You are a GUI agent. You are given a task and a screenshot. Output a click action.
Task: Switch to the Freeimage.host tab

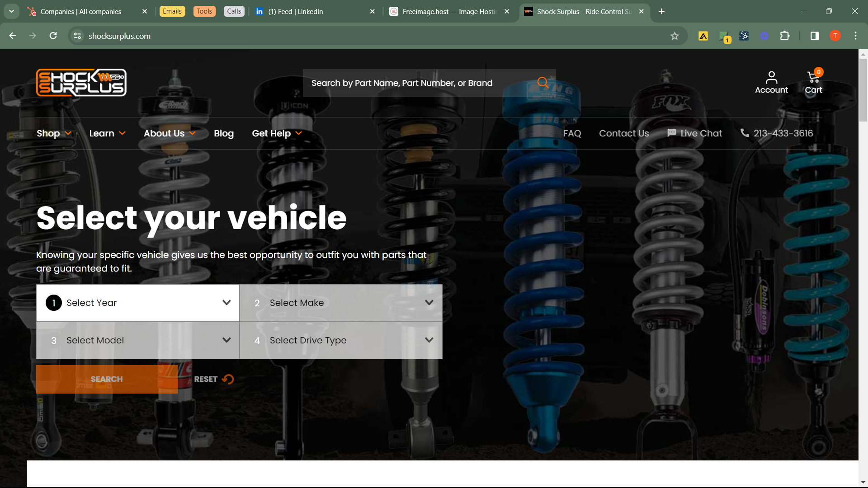point(448,11)
